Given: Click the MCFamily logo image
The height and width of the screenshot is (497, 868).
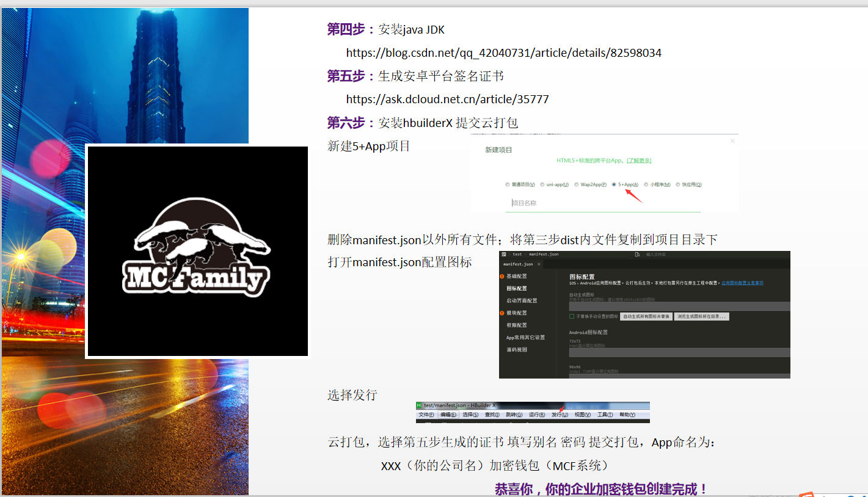Looking at the screenshot, I should point(198,252).
